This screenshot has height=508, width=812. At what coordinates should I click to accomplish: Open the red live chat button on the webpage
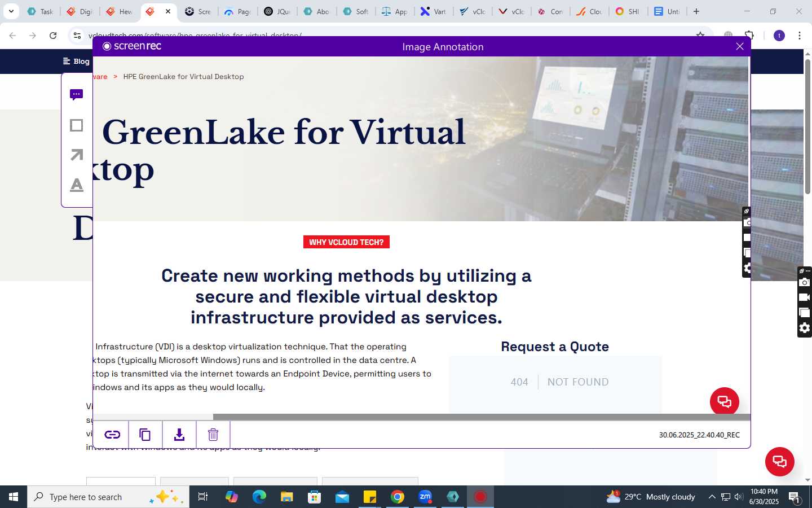click(x=780, y=461)
